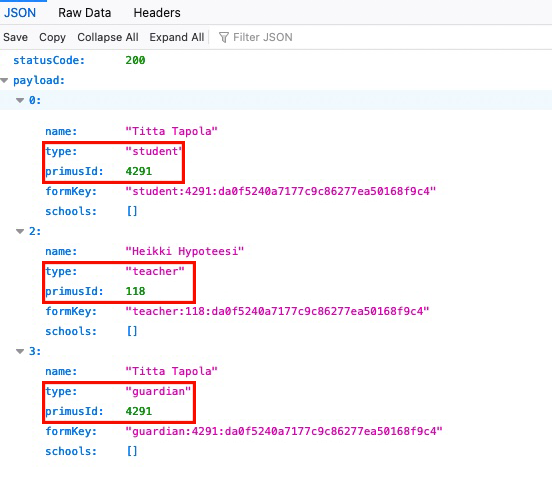Switch to the Raw Data tab
Screen dimensions: 552x479
point(84,13)
